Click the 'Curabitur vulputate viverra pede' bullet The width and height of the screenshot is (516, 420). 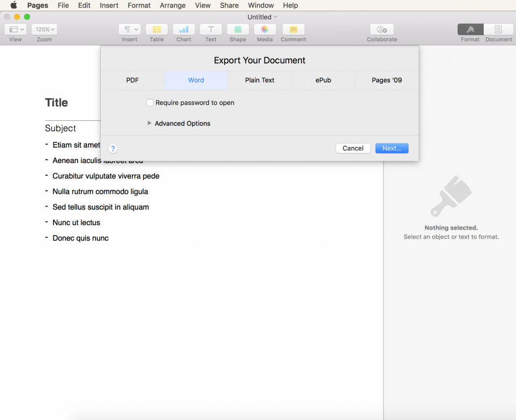(x=106, y=176)
